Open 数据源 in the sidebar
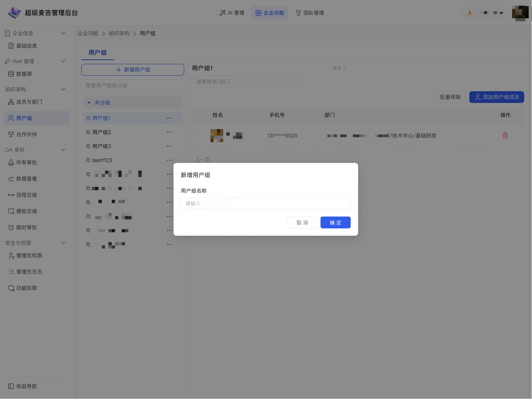 tap(24, 74)
